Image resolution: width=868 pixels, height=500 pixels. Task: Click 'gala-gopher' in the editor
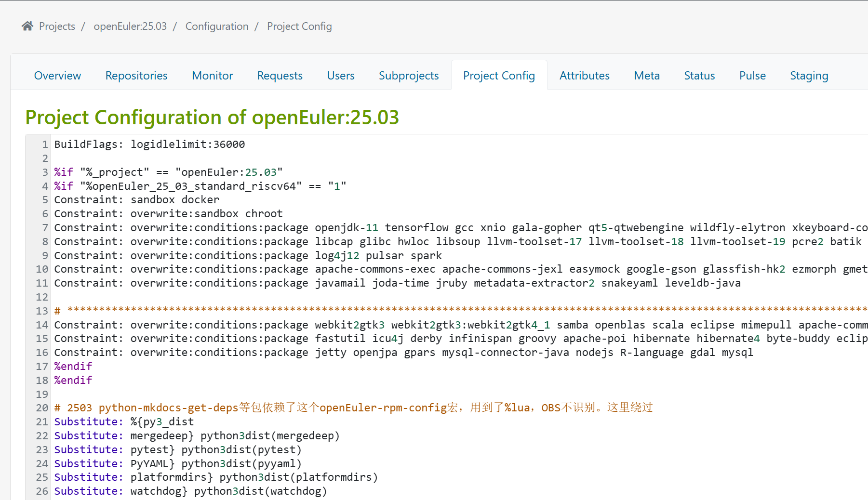click(x=547, y=228)
